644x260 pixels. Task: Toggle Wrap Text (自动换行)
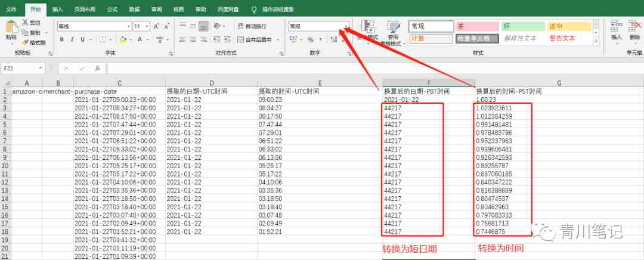click(252, 26)
